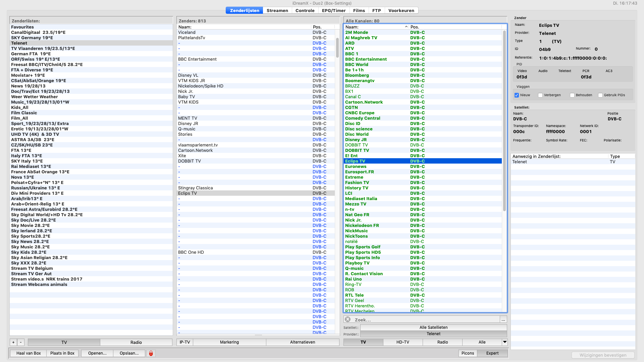
Task: Select the Kids_All zenderlijst
Action: (x=91, y=108)
